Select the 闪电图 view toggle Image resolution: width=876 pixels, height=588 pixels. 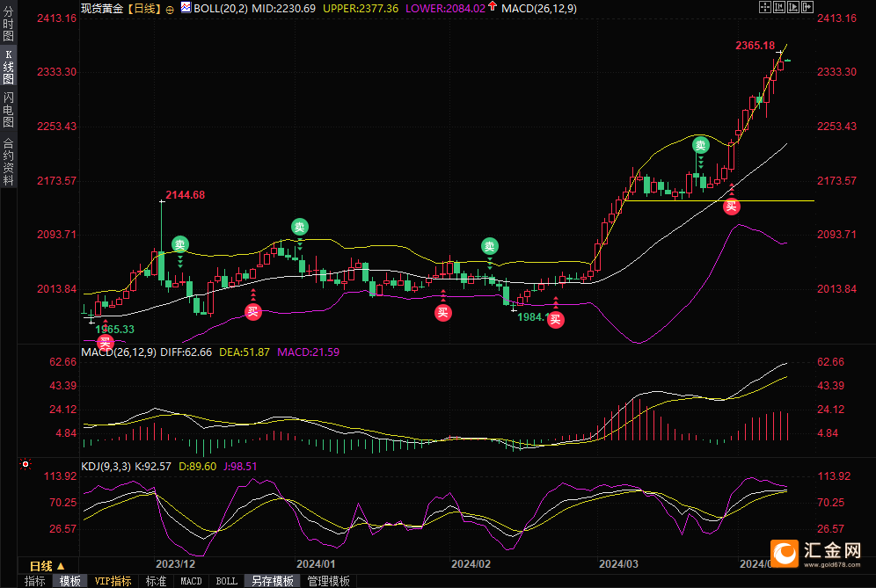(6, 109)
